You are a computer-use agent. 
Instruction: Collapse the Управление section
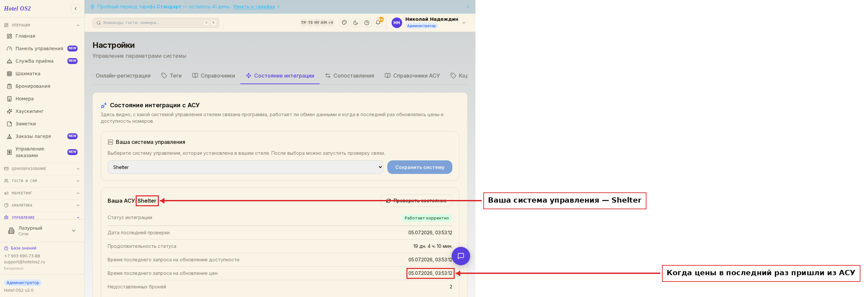point(42,217)
